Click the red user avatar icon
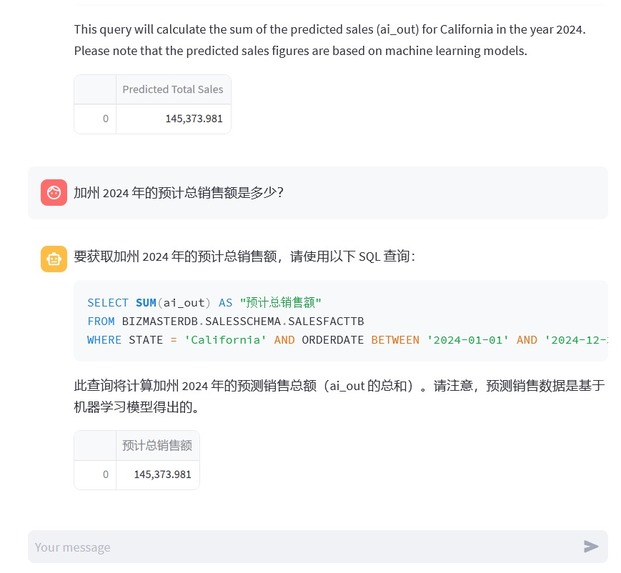Image resolution: width=621 pixels, height=573 pixels. point(54,192)
